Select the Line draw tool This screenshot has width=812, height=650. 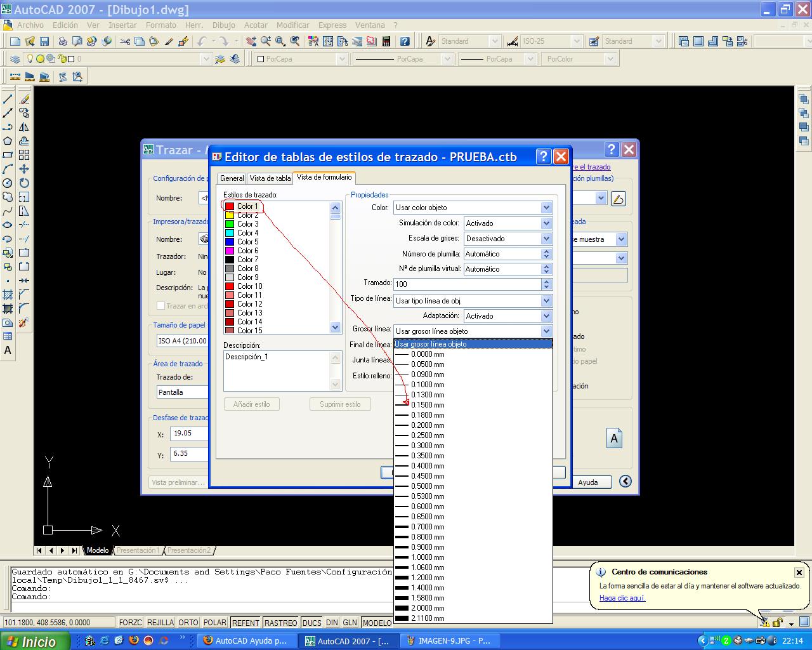(x=8, y=99)
